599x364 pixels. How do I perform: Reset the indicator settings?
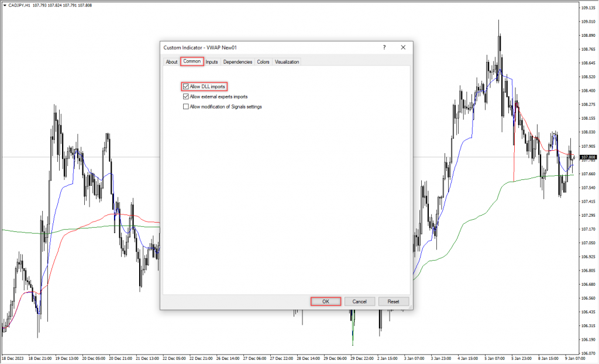[x=394, y=301]
